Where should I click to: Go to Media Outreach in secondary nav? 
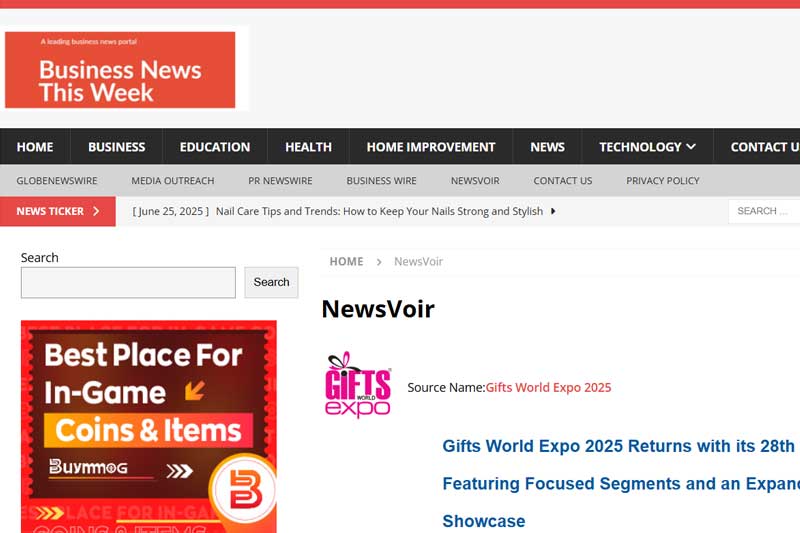pos(172,181)
